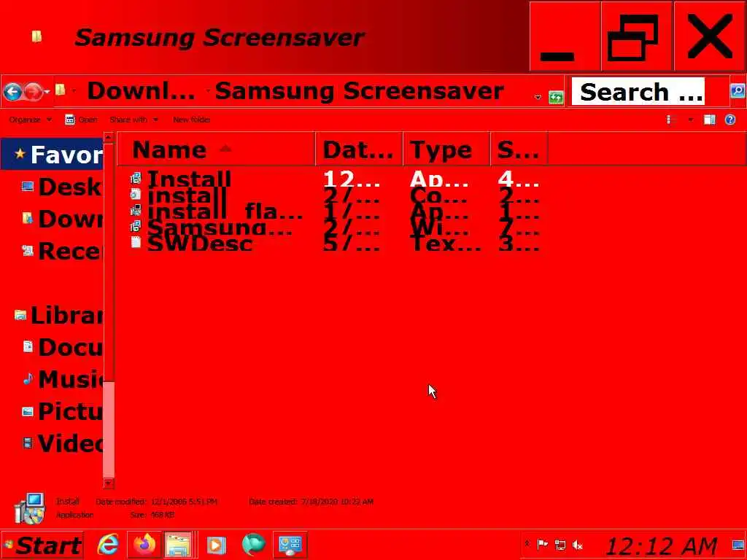The width and height of the screenshot is (747, 560).
Task: Open the recent pages dropdown beside Forward
Action: pos(47,92)
